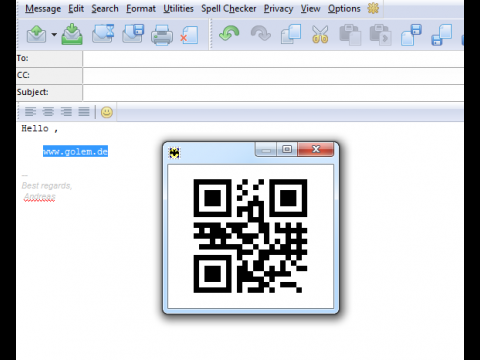Open the Spell Checker menu

click(x=229, y=9)
